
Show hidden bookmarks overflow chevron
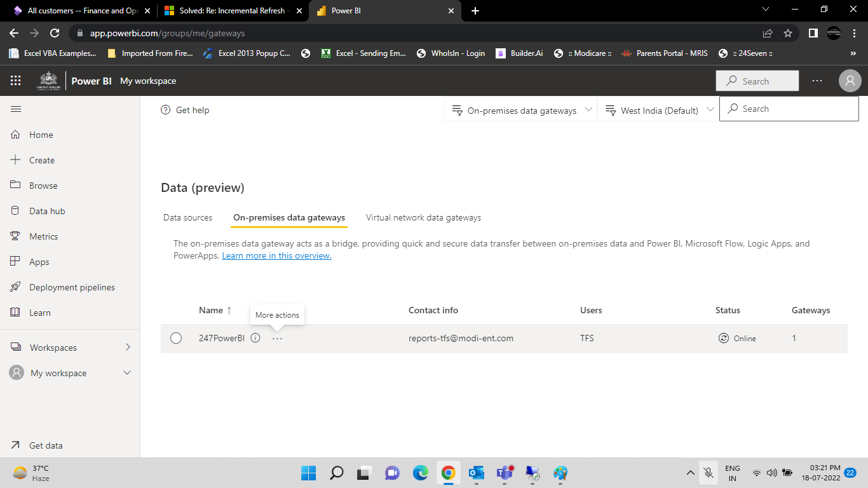[x=853, y=53]
